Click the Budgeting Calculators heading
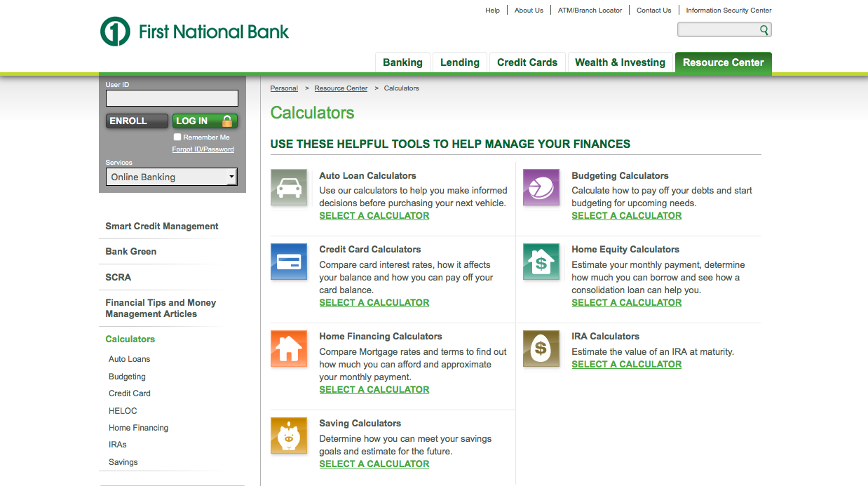Screen dimensions: 868x486 621,176
